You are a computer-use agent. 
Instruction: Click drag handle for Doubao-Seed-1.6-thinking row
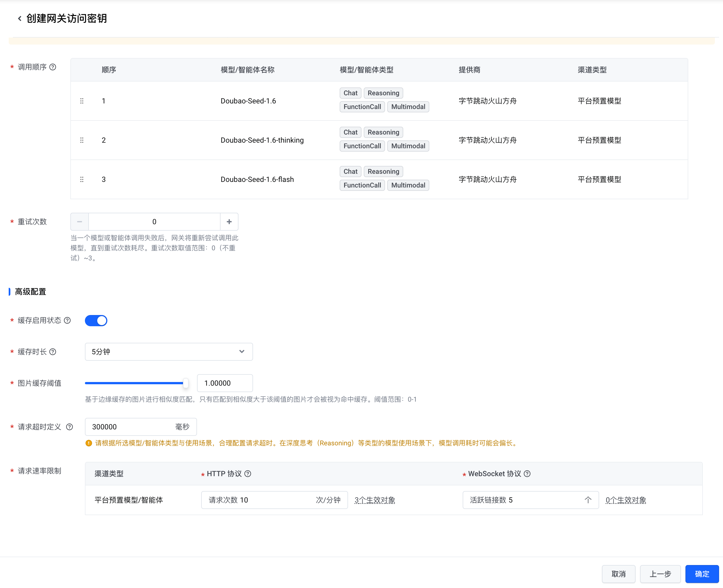(x=82, y=140)
